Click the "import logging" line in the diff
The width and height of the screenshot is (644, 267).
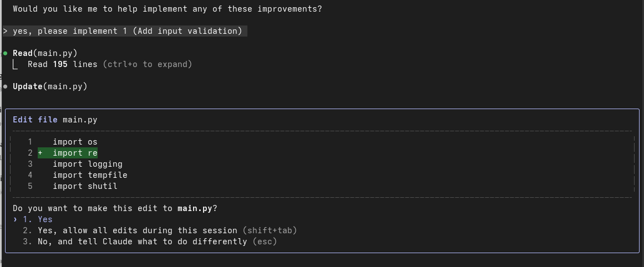[88, 164]
